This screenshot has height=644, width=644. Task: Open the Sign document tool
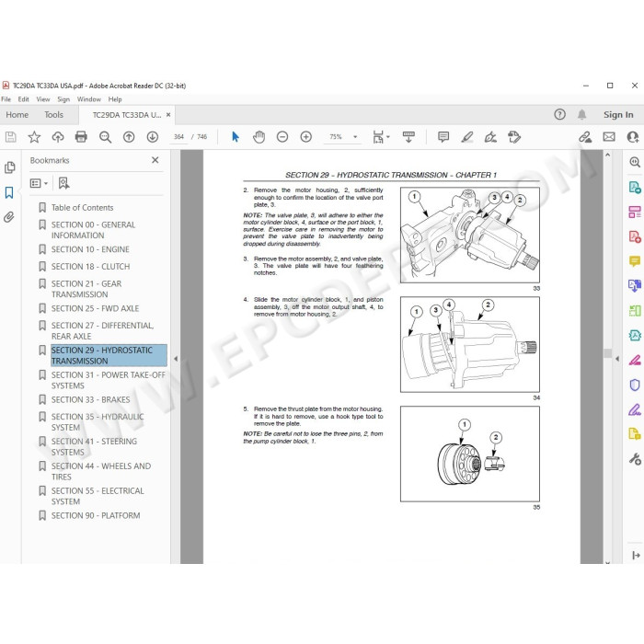pyautogui.click(x=490, y=137)
